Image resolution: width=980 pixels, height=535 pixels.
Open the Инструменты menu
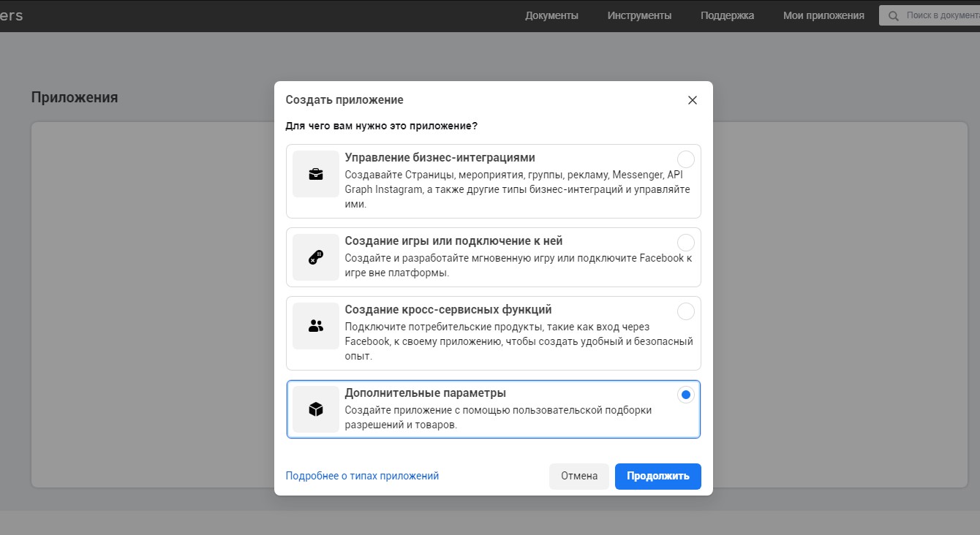click(x=639, y=15)
